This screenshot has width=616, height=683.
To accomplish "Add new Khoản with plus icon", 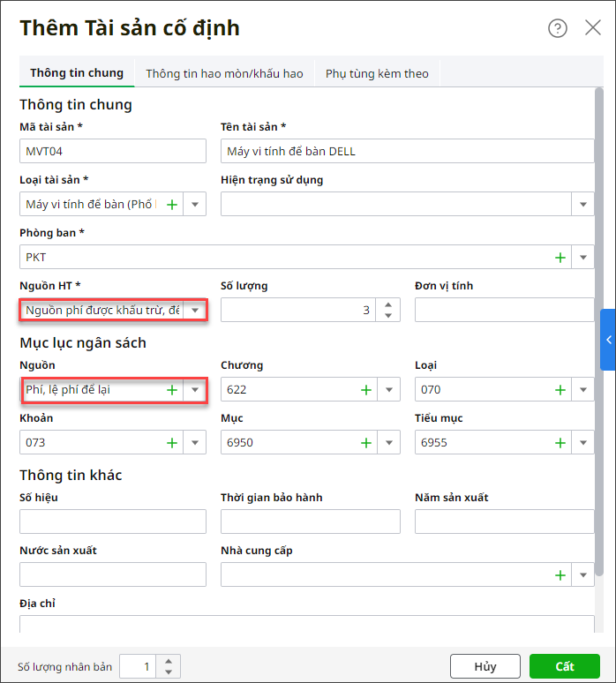I will point(172,443).
